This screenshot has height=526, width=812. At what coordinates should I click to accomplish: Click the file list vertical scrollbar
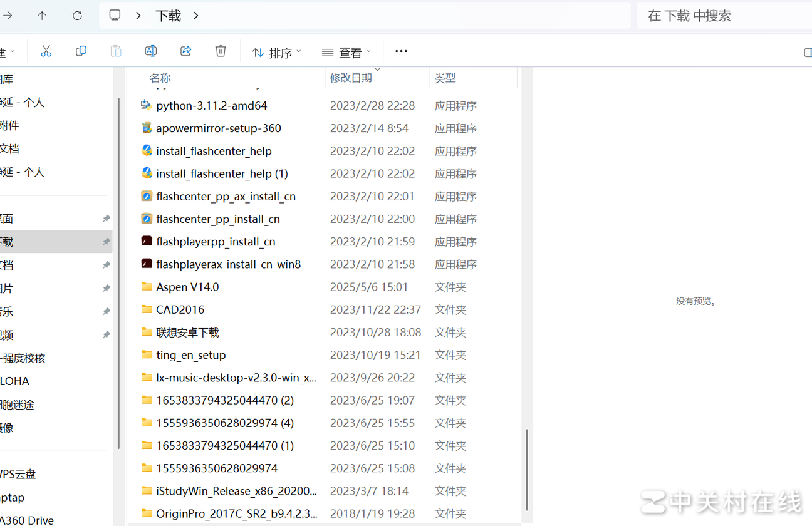(x=527, y=470)
